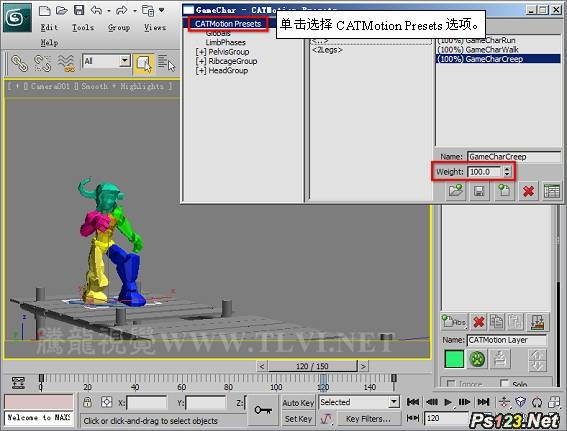Open the Select by Name dialog
567x431 pixels.
[x=166, y=63]
